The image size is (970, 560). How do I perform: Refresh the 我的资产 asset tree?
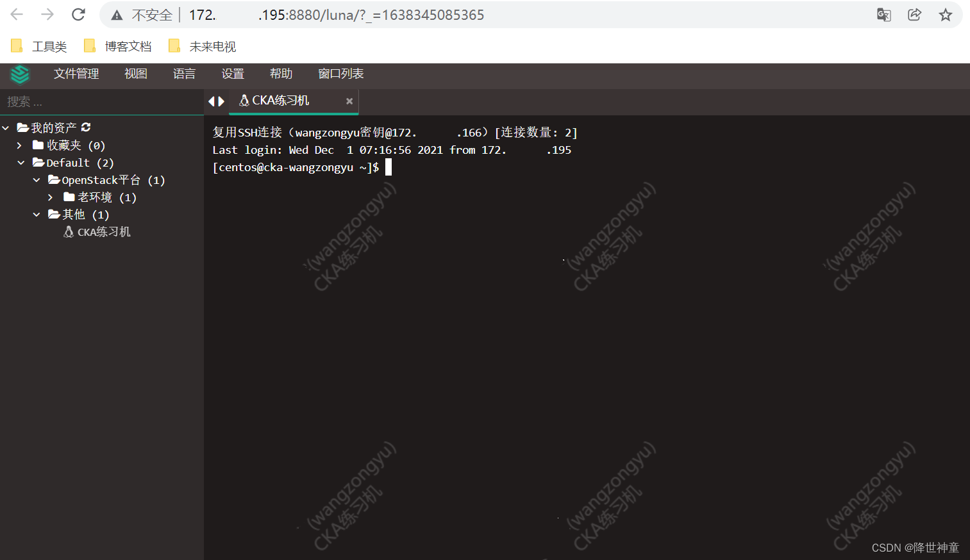click(85, 127)
